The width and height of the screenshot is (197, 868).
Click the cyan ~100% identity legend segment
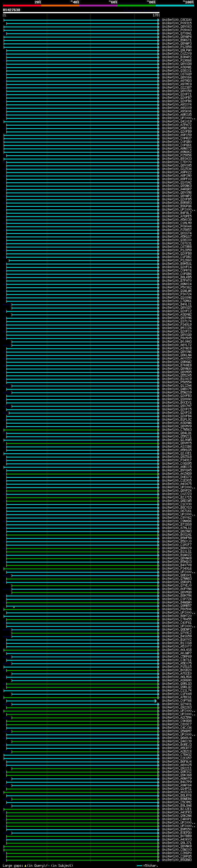pyautogui.click(x=175, y=6)
